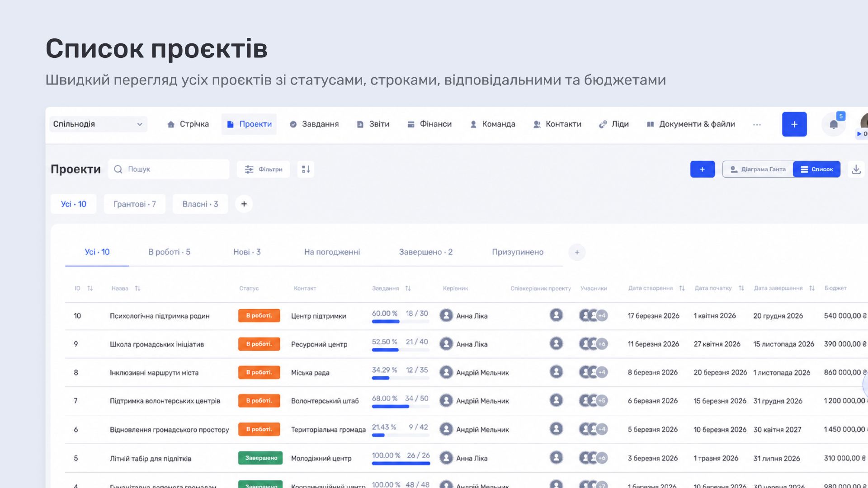Click the large blue plus button in header

794,124
